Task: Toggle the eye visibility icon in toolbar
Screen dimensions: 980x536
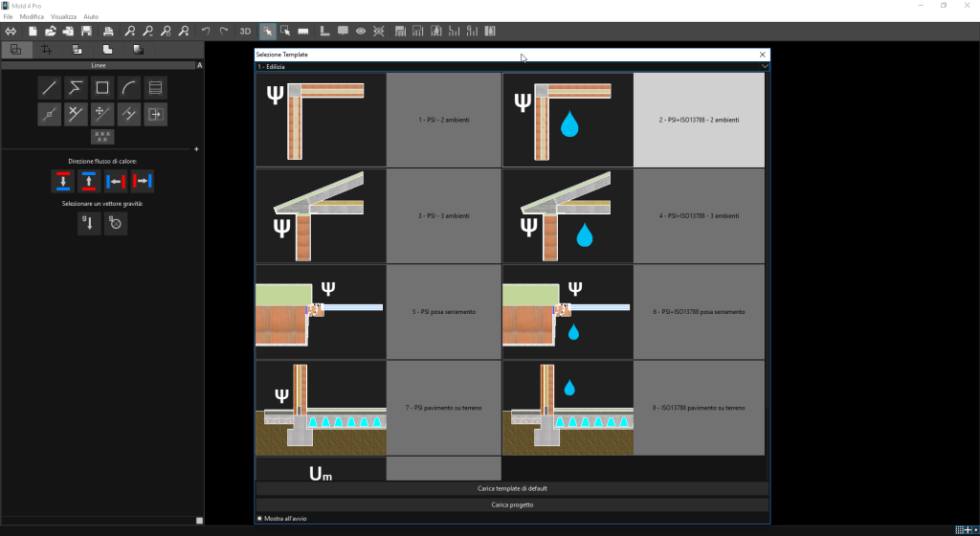Action: tap(361, 31)
